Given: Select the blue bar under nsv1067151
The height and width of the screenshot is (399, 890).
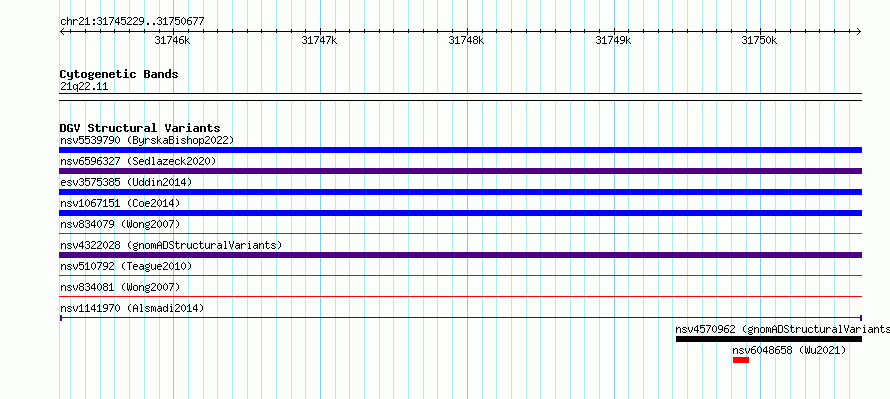Looking at the screenshot, I should [x=460, y=213].
